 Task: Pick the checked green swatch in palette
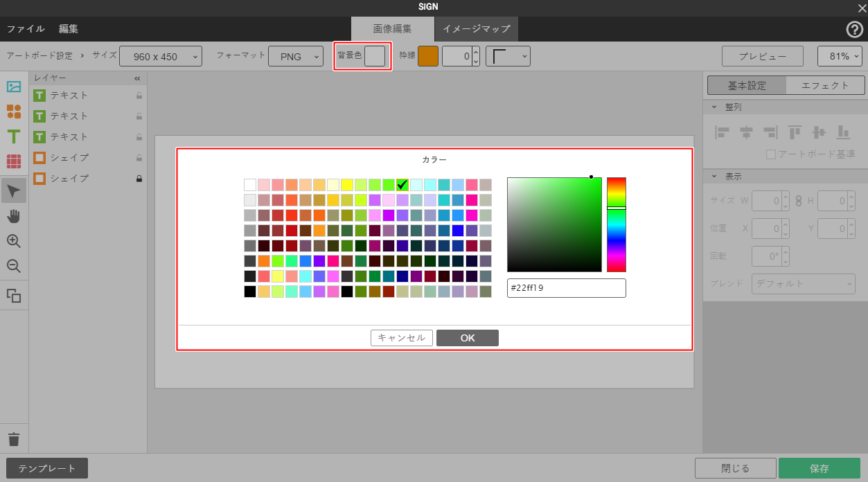click(x=402, y=185)
